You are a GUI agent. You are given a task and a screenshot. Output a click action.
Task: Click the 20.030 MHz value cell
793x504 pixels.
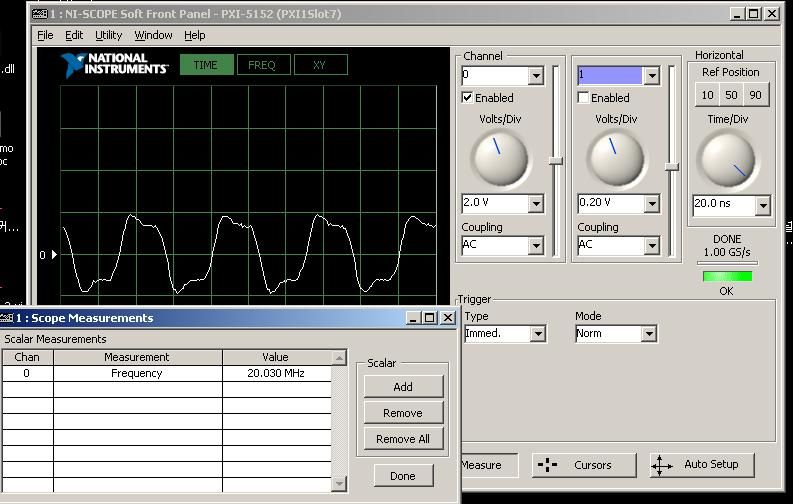[x=277, y=374]
